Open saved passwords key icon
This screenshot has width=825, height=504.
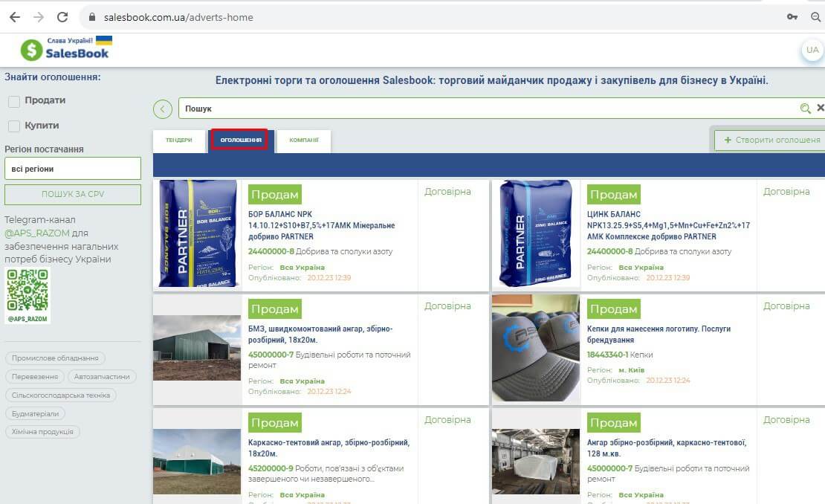(x=792, y=17)
